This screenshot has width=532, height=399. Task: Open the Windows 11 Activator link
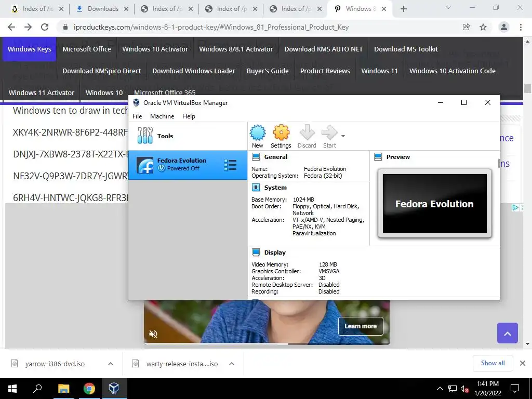tap(42, 92)
